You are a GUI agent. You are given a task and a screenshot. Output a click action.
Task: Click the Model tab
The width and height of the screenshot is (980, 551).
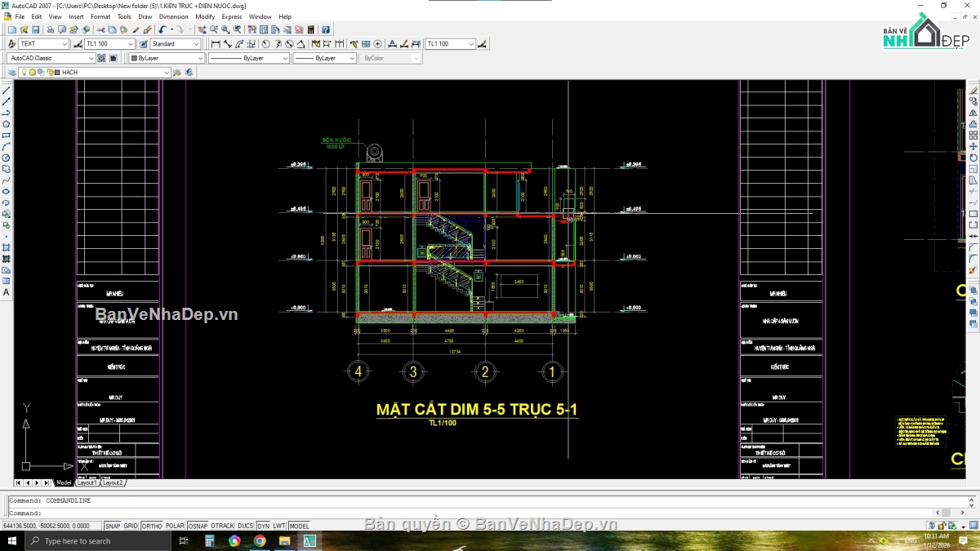tap(64, 482)
